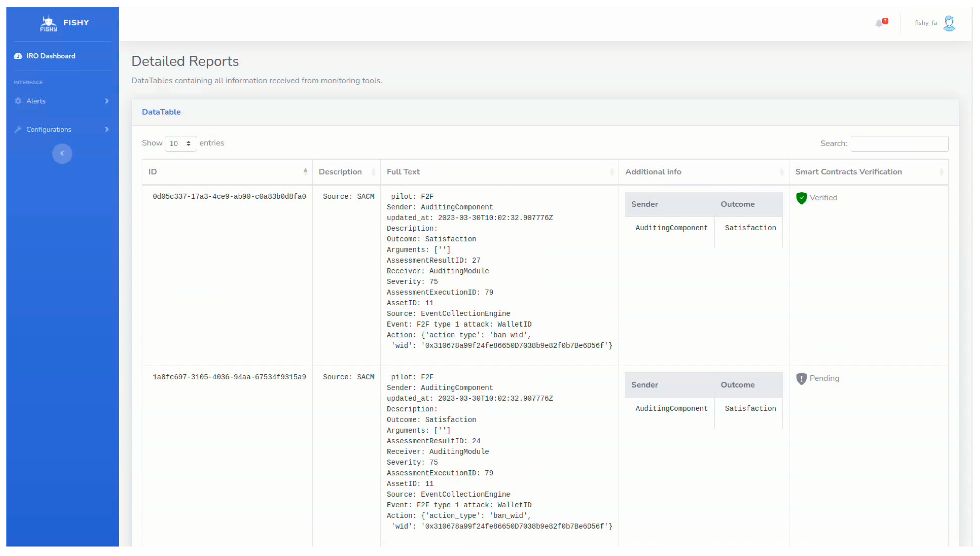Click the FISHY logo icon

pos(48,23)
